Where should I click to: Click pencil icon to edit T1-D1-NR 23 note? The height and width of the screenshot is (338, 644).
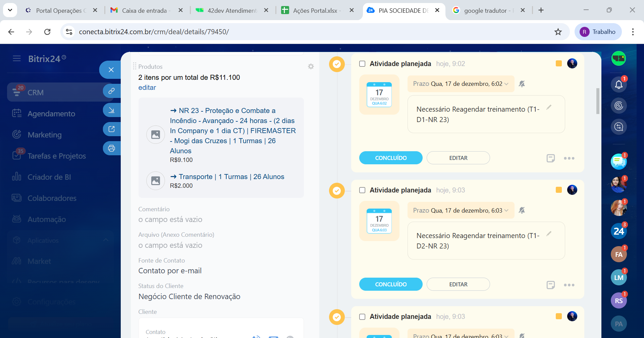tap(549, 107)
